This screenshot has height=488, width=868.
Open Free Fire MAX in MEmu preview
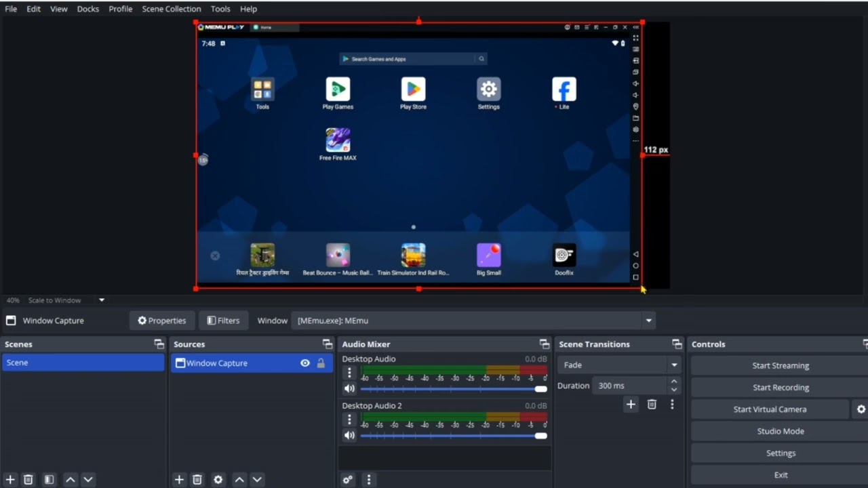338,144
